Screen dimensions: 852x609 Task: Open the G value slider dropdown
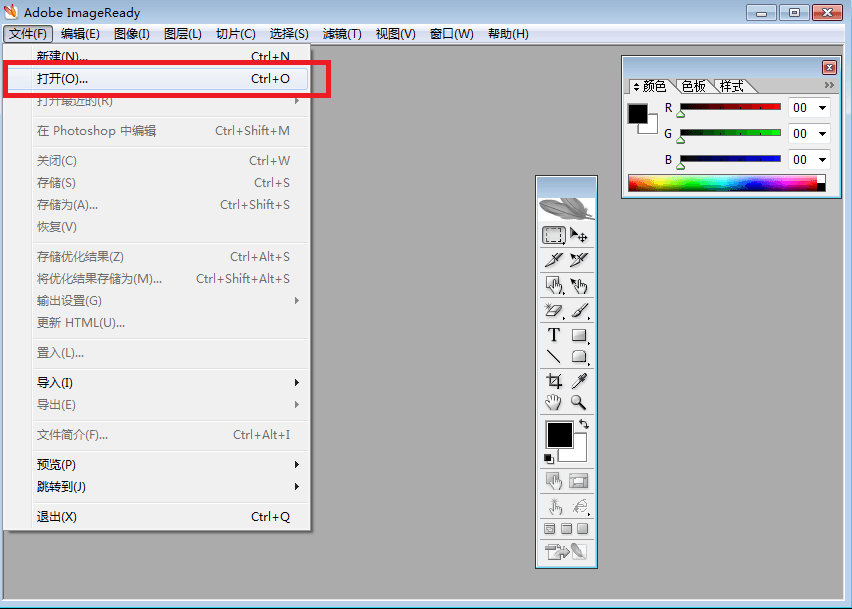pos(822,134)
